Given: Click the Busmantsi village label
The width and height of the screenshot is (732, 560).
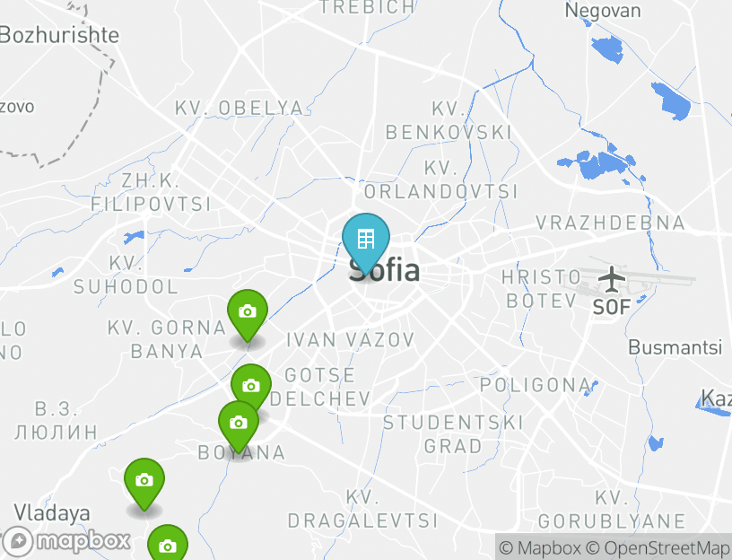Looking at the screenshot, I should 675,347.
